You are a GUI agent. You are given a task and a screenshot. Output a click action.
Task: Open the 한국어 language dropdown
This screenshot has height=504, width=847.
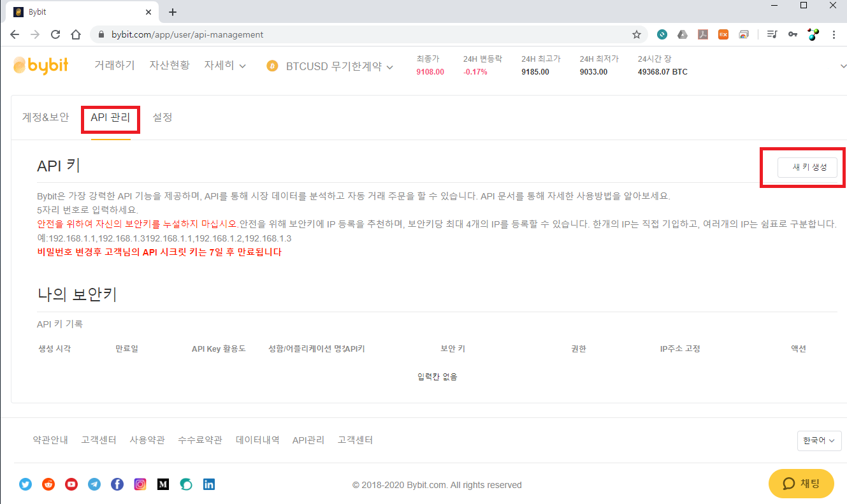(819, 441)
